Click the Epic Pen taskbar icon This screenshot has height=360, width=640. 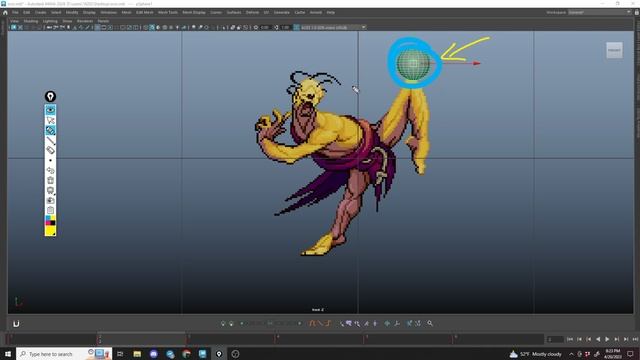(219, 354)
